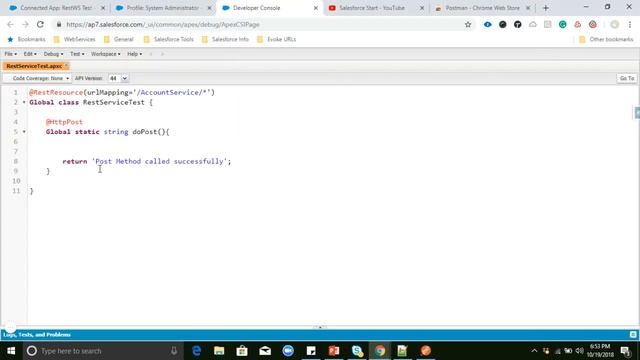The height and width of the screenshot is (360, 640).
Task: Open the Evoke URLs bookmarks folder
Action: (276, 39)
